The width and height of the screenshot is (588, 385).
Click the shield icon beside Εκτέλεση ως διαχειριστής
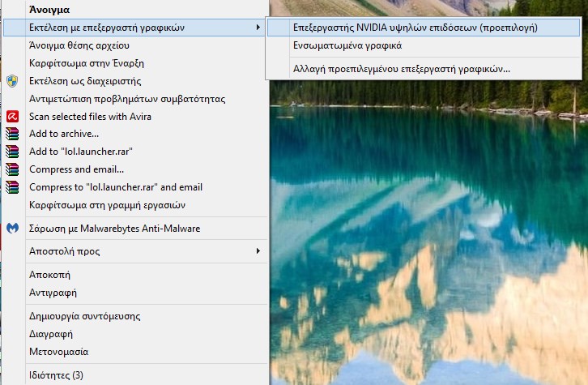tap(12, 81)
